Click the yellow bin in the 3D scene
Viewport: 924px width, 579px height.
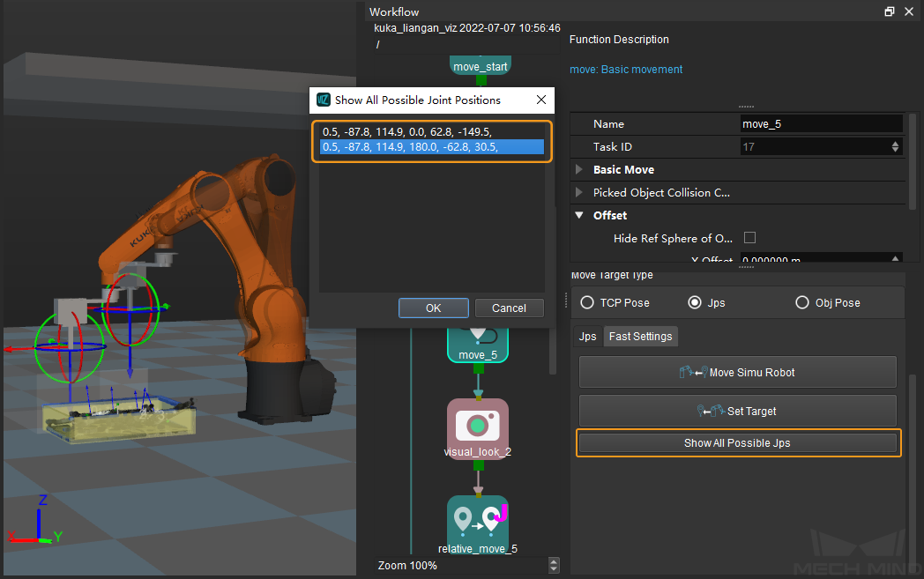pos(120,421)
